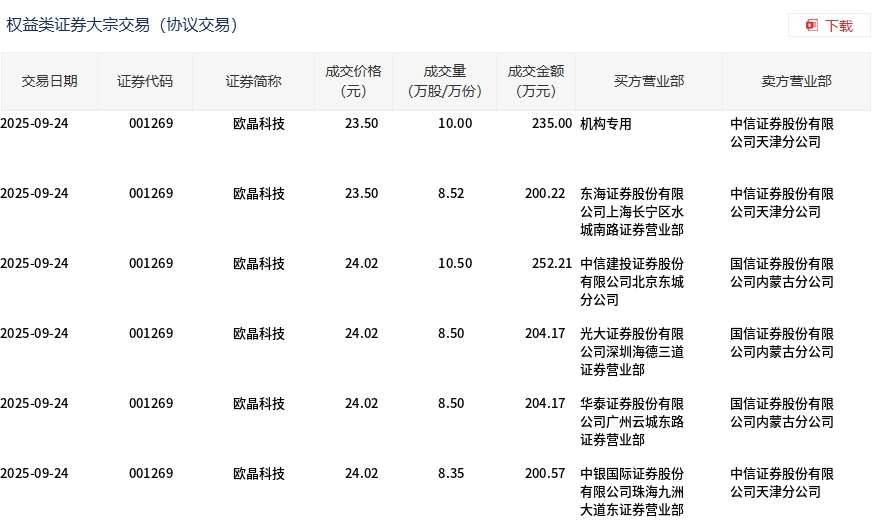Select the 成交金额(万元) column header

(x=536, y=81)
